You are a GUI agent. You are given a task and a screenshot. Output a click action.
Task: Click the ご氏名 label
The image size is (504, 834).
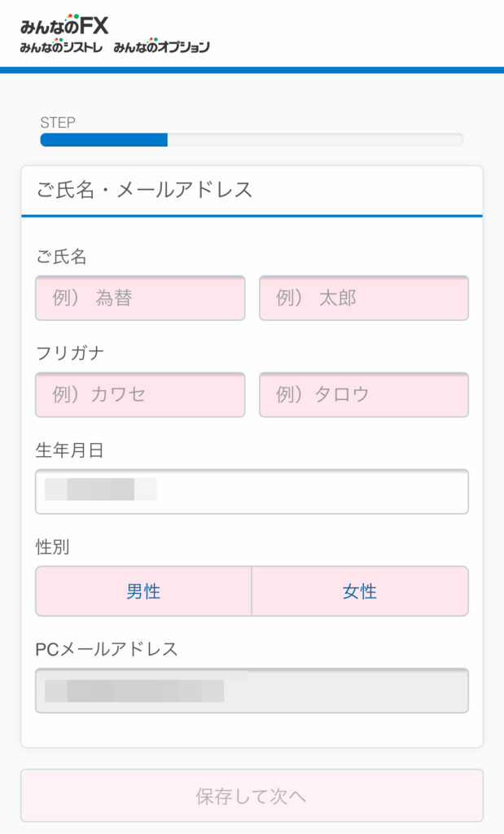[x=61, y=257]
